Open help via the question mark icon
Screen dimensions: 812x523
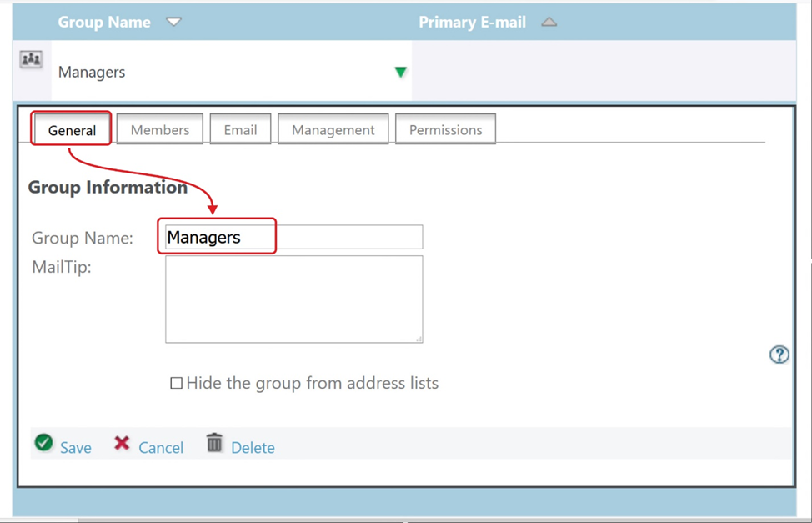tap(779, 355)
